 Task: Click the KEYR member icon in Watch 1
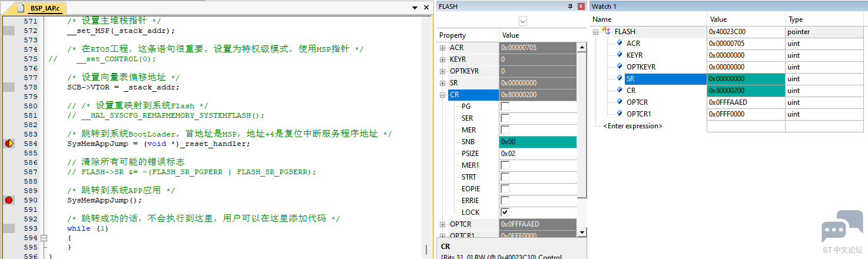tap(619, 55)
